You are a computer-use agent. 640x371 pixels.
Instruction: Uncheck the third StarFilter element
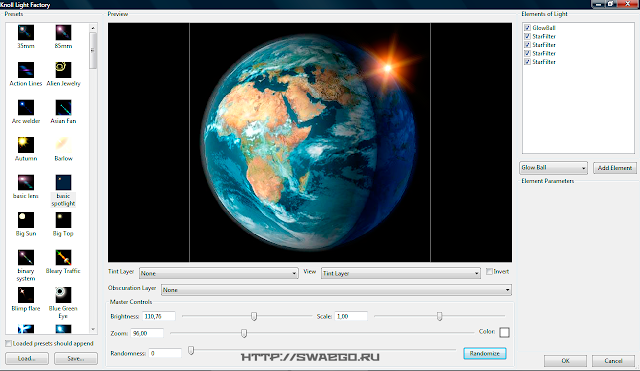[527, 53]
